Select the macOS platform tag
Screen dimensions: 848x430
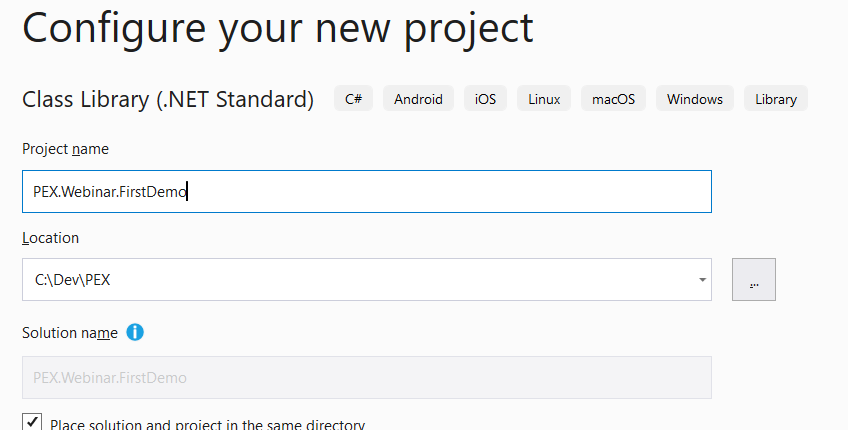613,99
